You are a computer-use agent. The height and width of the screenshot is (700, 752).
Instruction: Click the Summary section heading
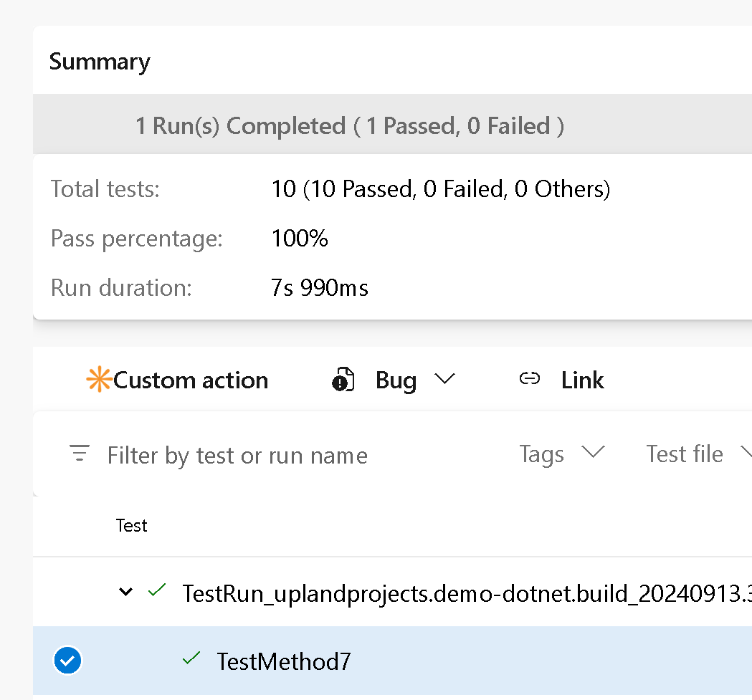[100, 62]
